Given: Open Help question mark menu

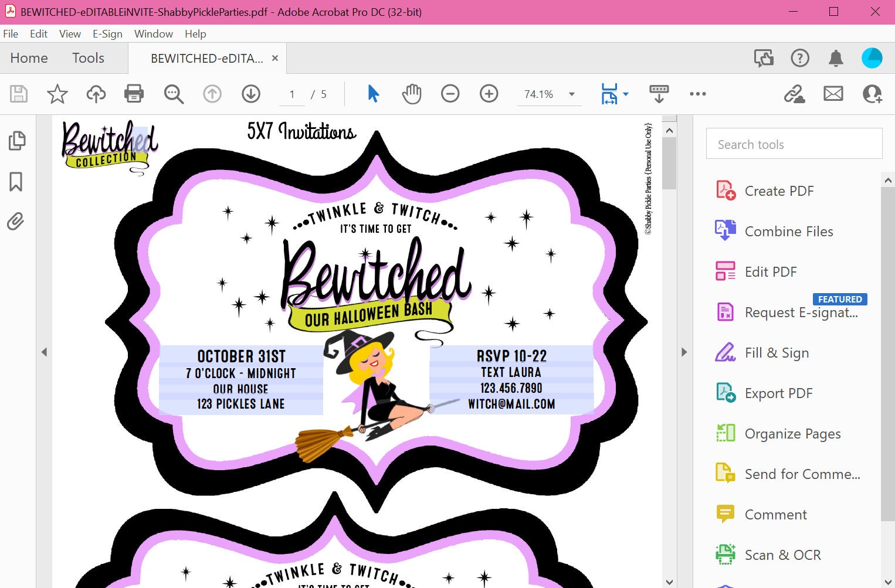Looking at the screenshot, I should click(800, 58).
